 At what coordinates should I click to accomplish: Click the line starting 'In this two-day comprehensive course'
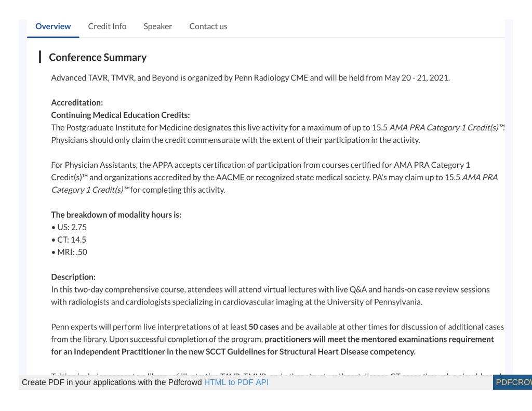point(270,289)
